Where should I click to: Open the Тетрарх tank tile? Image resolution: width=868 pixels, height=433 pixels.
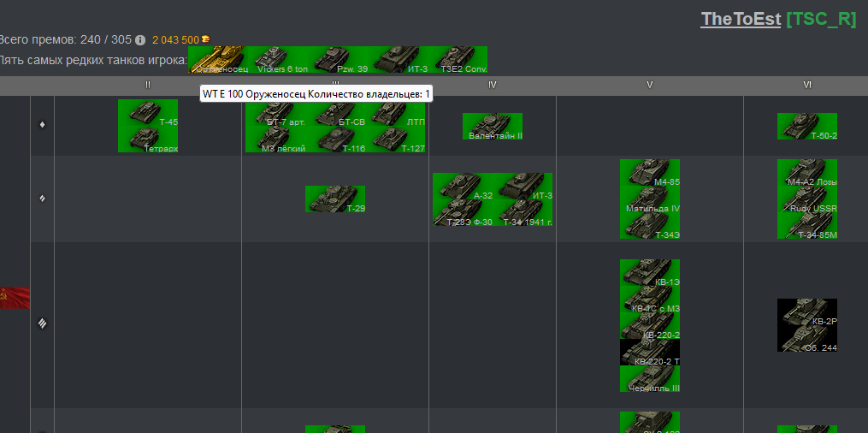[x=148, y=139]
